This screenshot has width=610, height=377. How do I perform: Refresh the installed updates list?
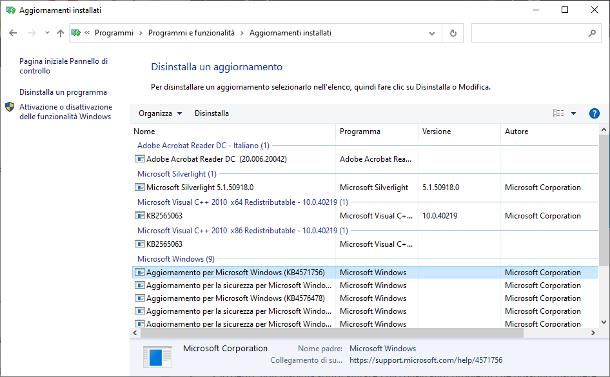click(x=453, y=33)
